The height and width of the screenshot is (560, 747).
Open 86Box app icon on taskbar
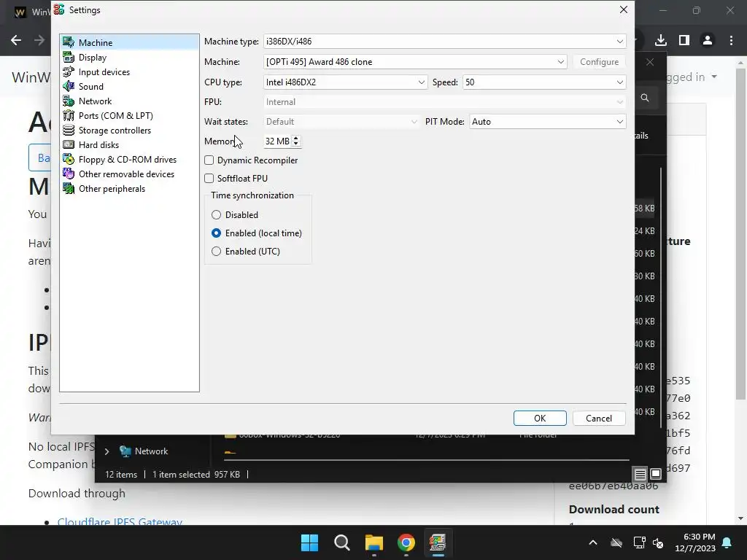tap(438, 542)
